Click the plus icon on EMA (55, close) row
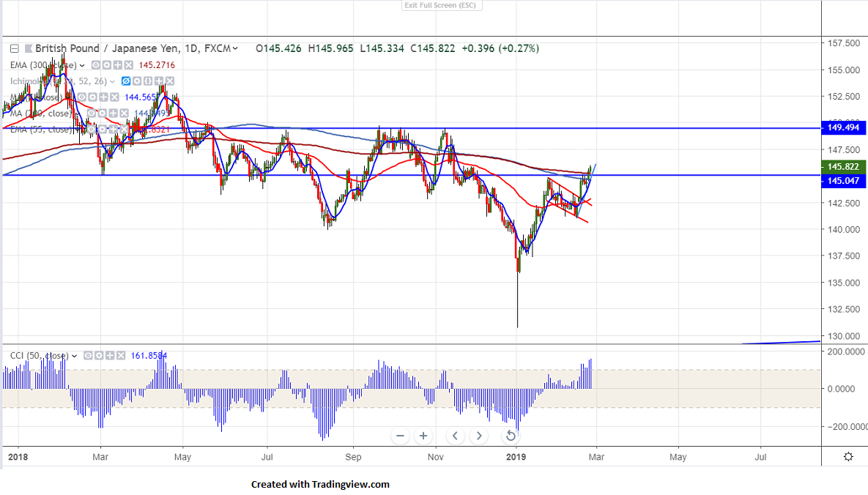 114,129
